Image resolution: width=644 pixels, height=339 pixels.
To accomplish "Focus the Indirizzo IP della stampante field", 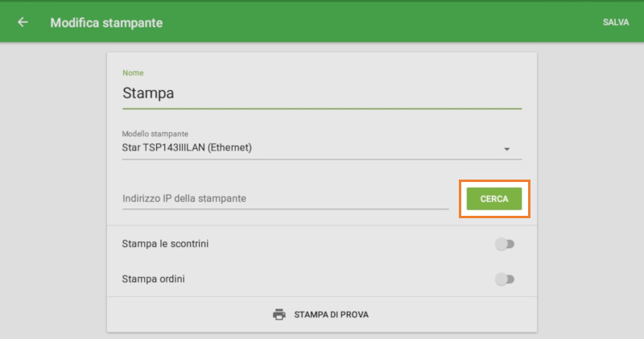I will click(x=285, y=198).
